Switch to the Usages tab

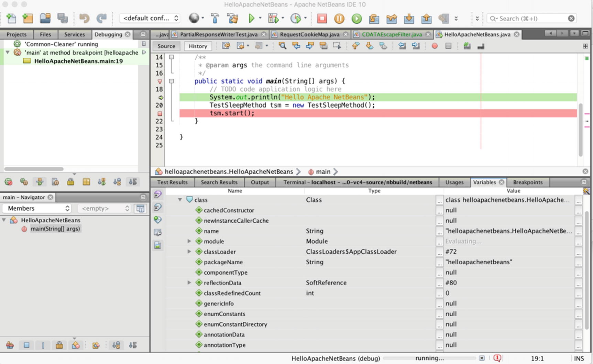tap(454, 182)
